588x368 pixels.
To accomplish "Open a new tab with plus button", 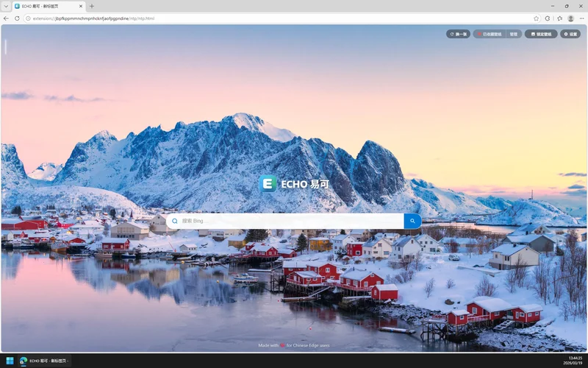I will click(x=92, y=6).
